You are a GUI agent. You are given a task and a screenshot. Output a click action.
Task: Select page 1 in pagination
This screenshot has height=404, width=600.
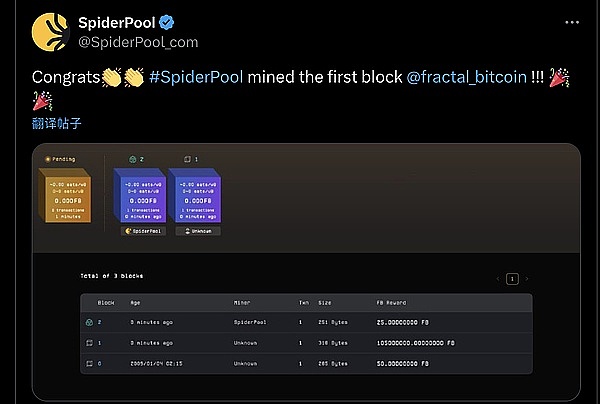coord(512,279)
